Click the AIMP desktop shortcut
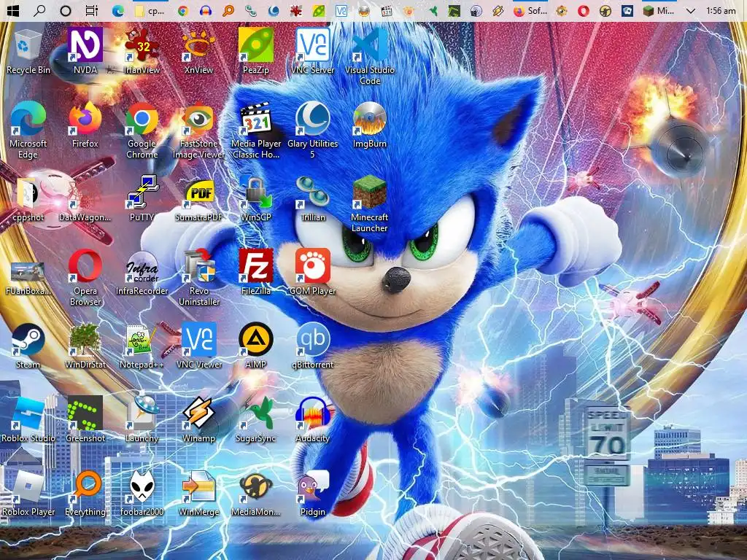The height and width of the screenshot is (560, 747). [256, 346]
